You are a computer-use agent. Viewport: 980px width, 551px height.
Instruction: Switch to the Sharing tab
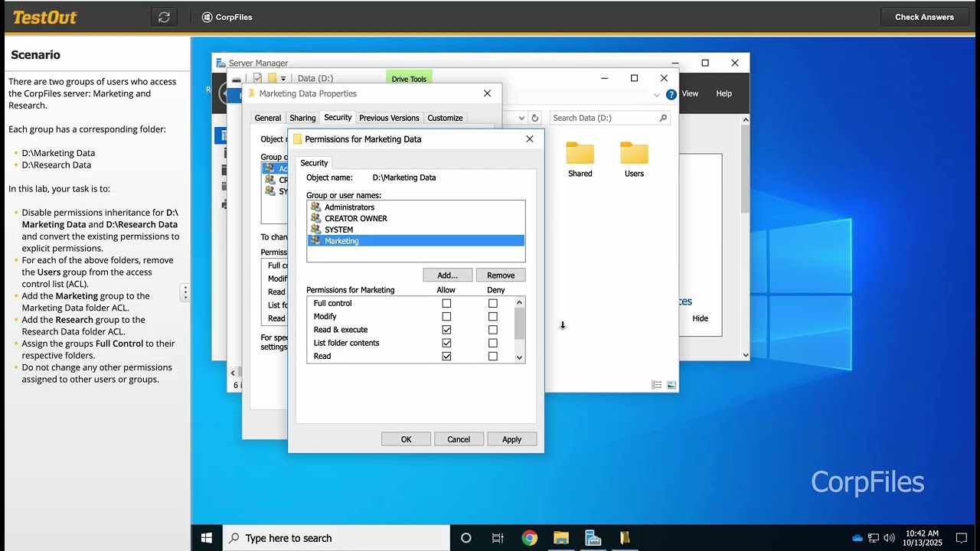[x=302, y=118]
